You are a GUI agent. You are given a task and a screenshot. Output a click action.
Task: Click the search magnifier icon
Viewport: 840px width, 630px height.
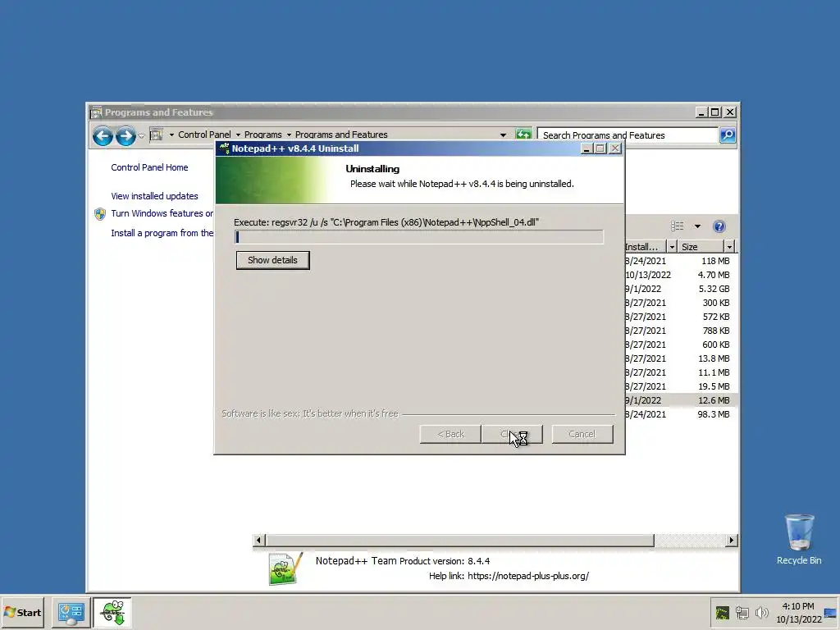pos(728,135)
